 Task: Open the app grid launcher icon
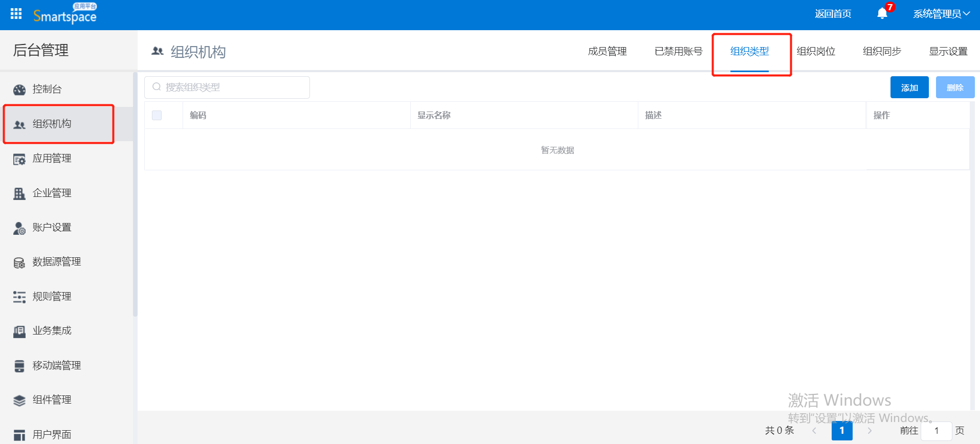[16, 14]
